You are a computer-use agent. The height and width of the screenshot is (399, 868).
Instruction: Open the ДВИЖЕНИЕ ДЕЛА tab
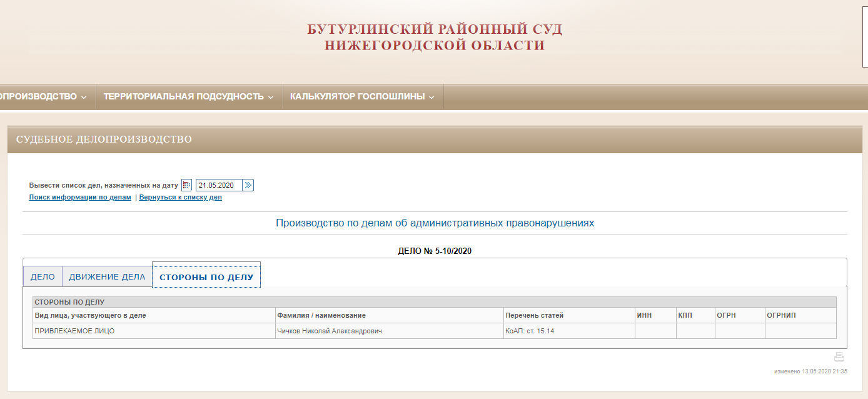coord(107,276)
